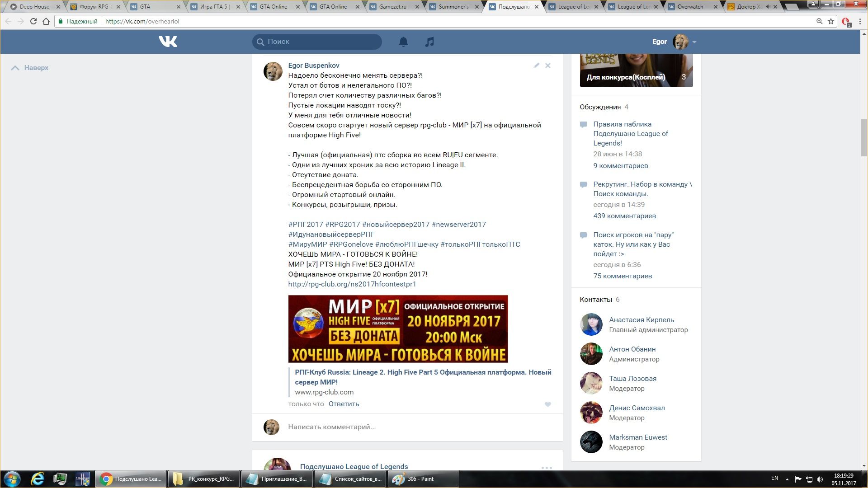Open post options three-dots menu
Screen dimensions: 868x488
[547, 468]
